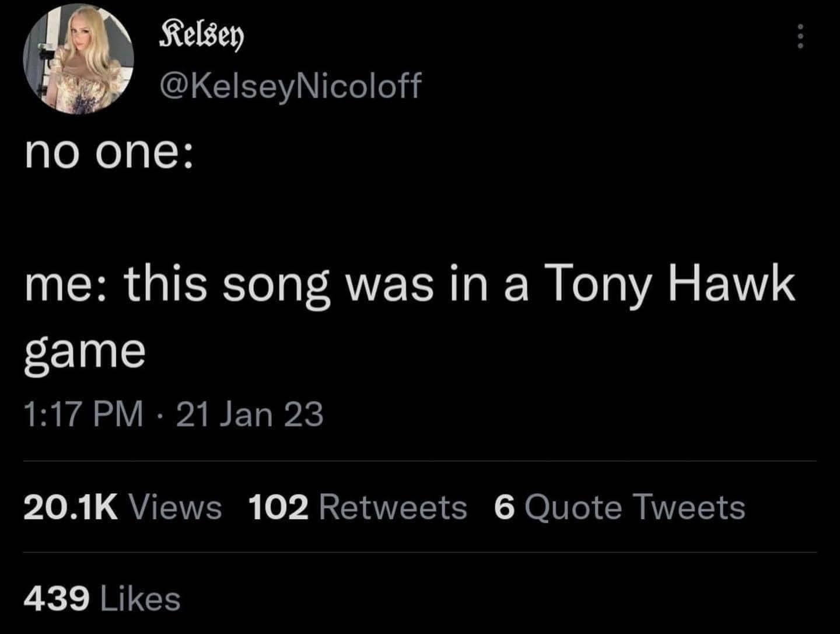840x634 pixels.
Task: Click the words "this" in tweet text
Action: click(x=166, y=285)
